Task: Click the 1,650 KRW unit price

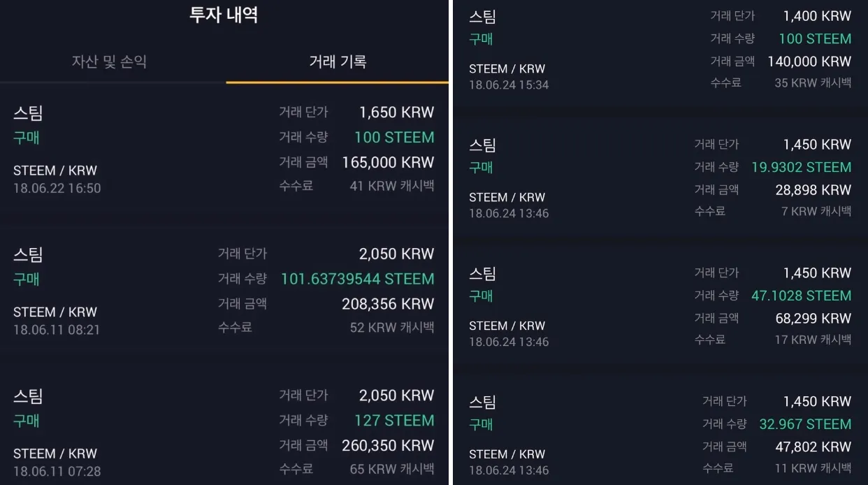Action: tap(396, 112)
